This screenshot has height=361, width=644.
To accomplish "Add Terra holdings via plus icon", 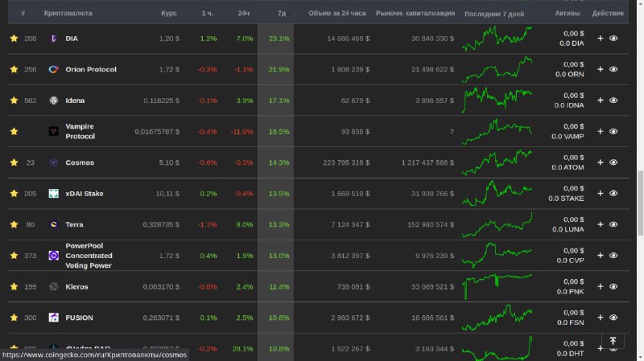I will point(600,224).
